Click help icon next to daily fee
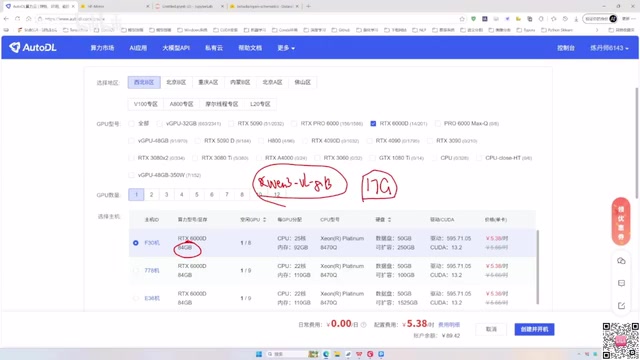 363,325
